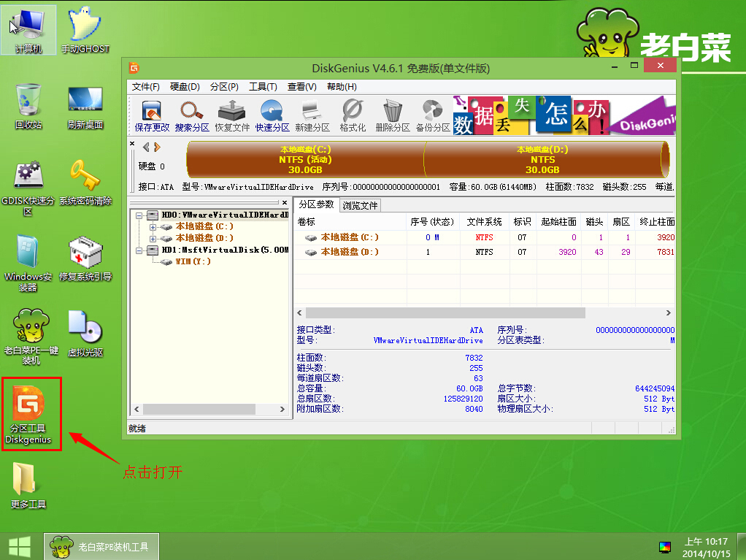Screen dimensions: 746x560
Task: Click the partition table horizontal scrollbar thumb
Action: click(x=445, y=312)
